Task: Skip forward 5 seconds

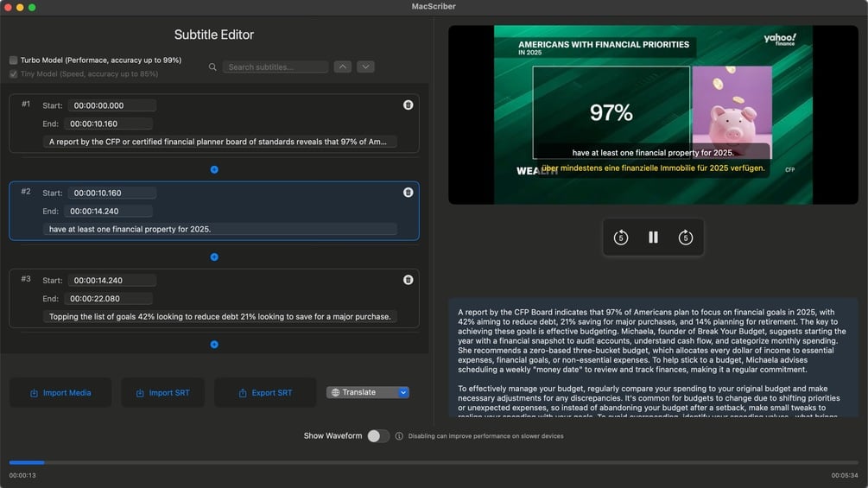Action: [685, 238]
